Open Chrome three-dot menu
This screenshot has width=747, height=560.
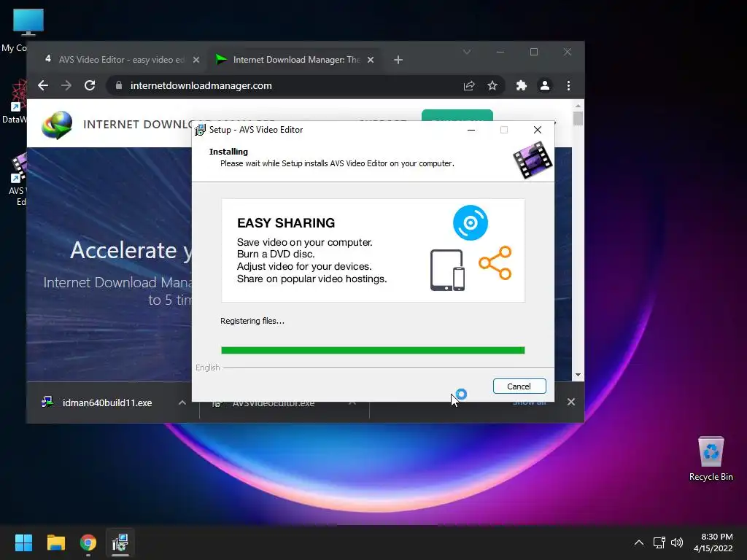coord(568,86)
